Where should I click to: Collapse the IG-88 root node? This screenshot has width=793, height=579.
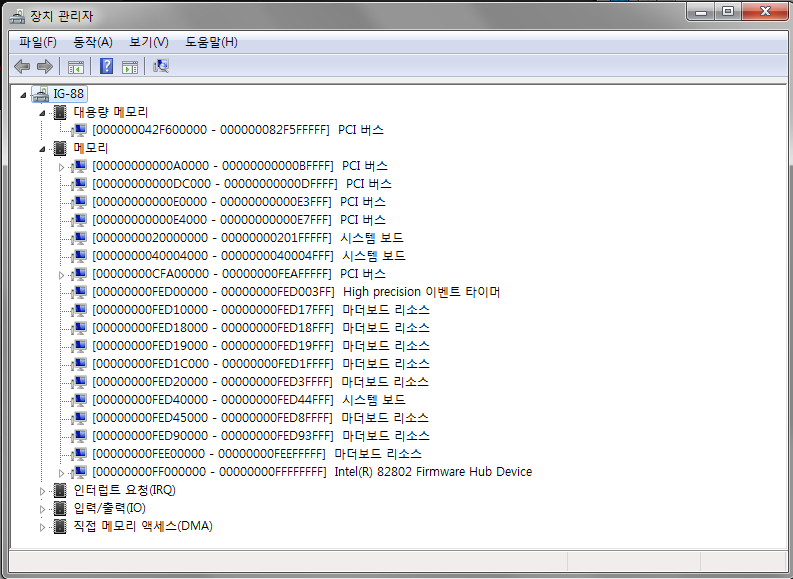pyautogui.click(x=23, y=95)
